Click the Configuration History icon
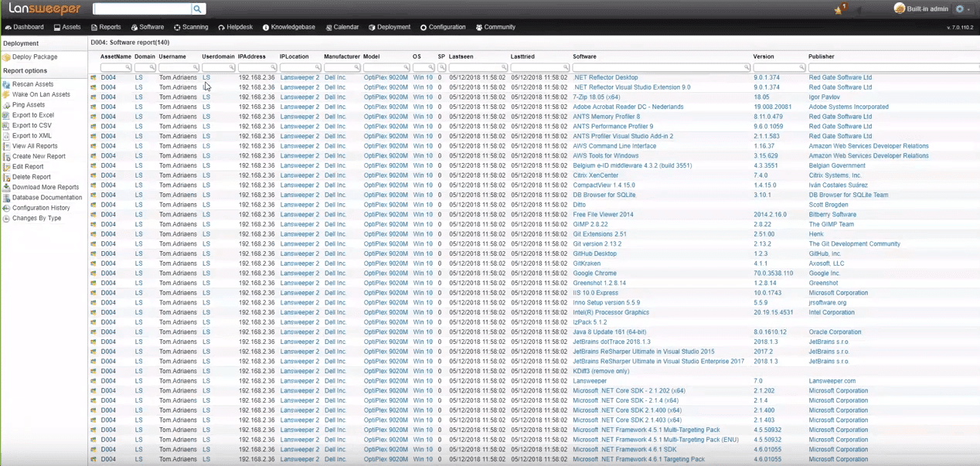This screenshot has width=980, height=466. pyautogui.click(x=6, y=208)
